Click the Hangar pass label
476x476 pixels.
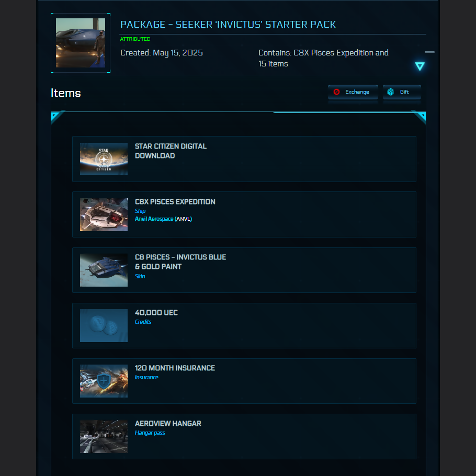click(150, 433)
